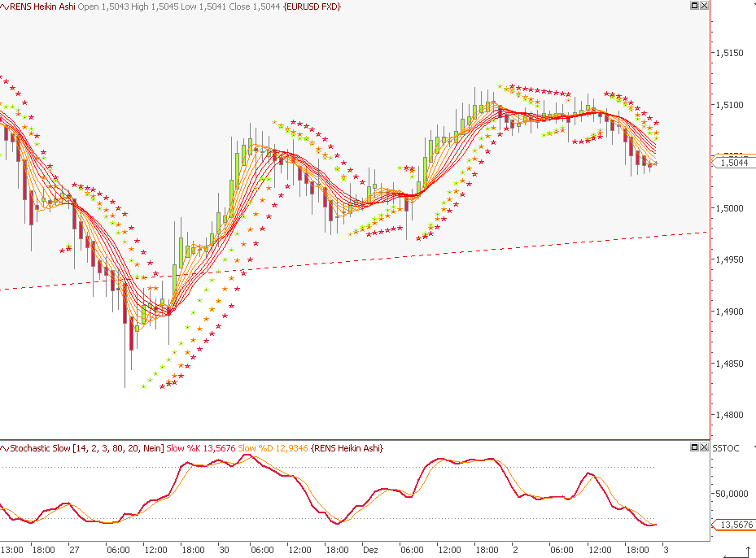This screenshot has height=558, width=756.
Task: Select the {EURUSD FXD} symbol label
Action: 312,7
